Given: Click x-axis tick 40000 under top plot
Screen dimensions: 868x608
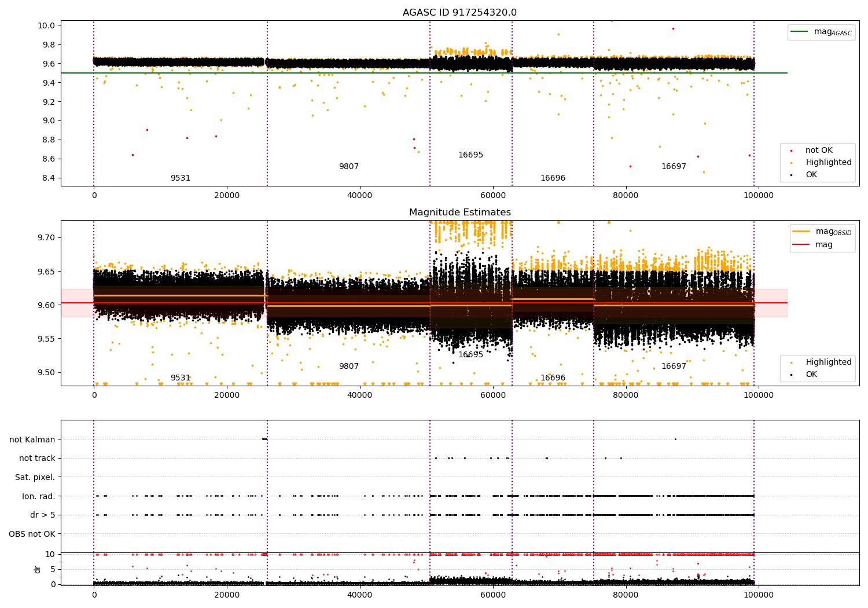Looking at the screenshot, I should [x=359, y=195].
